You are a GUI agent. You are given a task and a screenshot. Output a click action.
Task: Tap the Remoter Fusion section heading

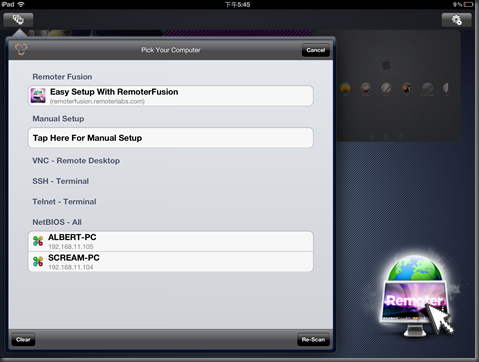point(62,77)
